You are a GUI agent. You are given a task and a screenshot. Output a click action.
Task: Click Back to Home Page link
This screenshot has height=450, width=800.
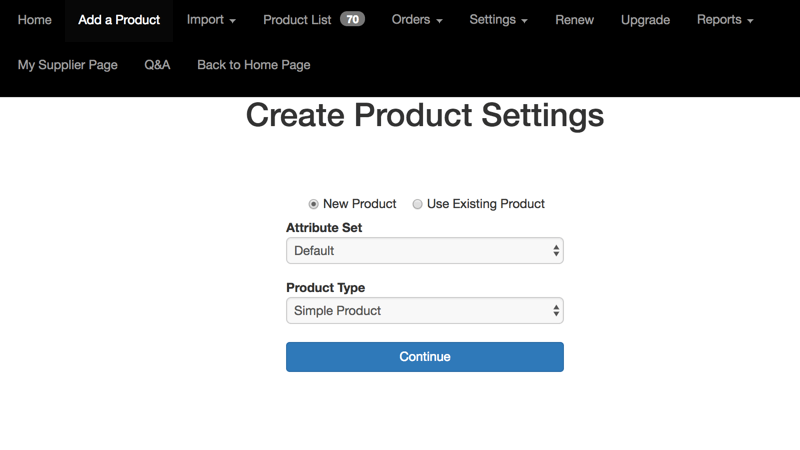pos(254,65)
